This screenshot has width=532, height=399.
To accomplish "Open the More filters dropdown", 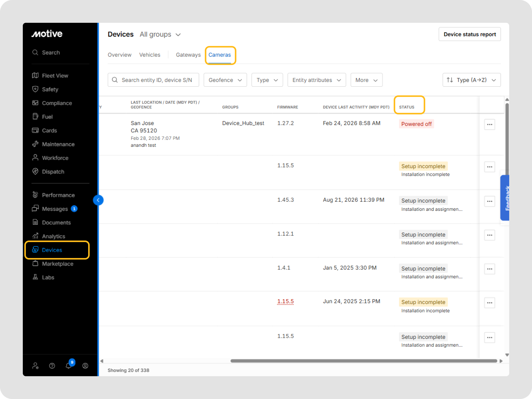I will 367,80.
